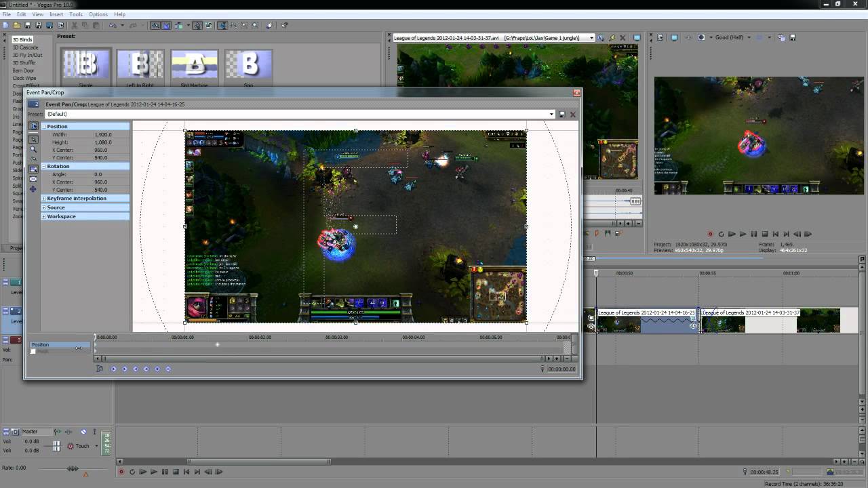Click the Delete Preset X icon

coord(572,115)
